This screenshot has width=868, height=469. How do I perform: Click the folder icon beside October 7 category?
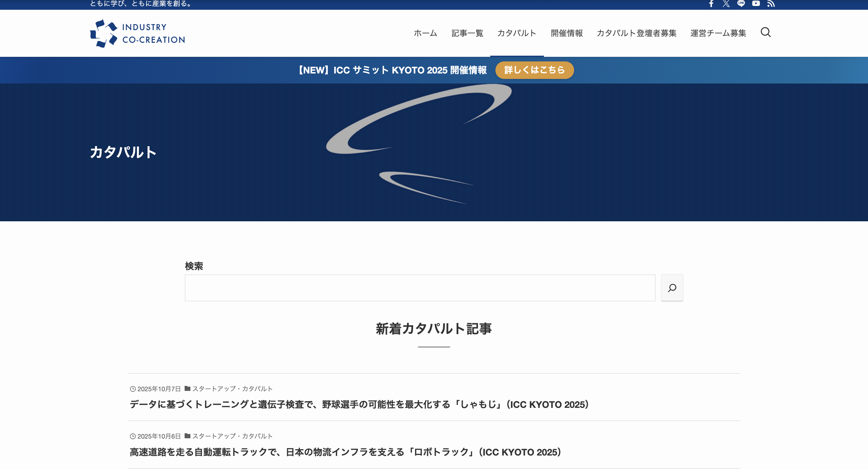point(187,388)
